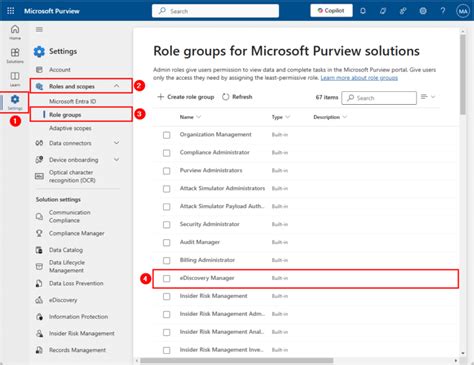Check the Insider Risk Management checkbox
Image resolution: width=474 pixels, height=365 pixels.
(167, 297)
